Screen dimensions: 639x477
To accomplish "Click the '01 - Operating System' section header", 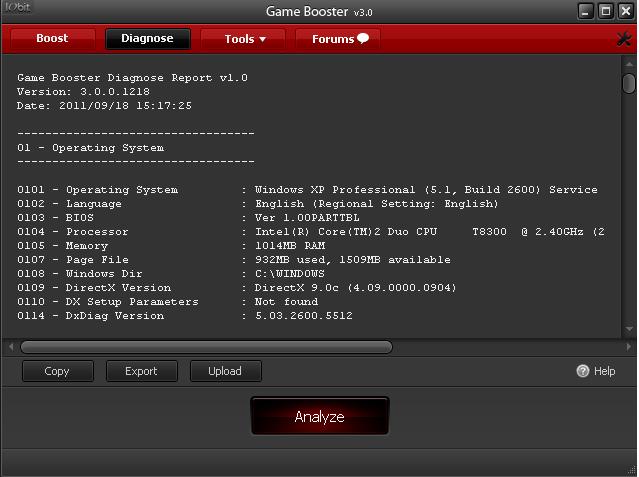I will click(90, 148).
